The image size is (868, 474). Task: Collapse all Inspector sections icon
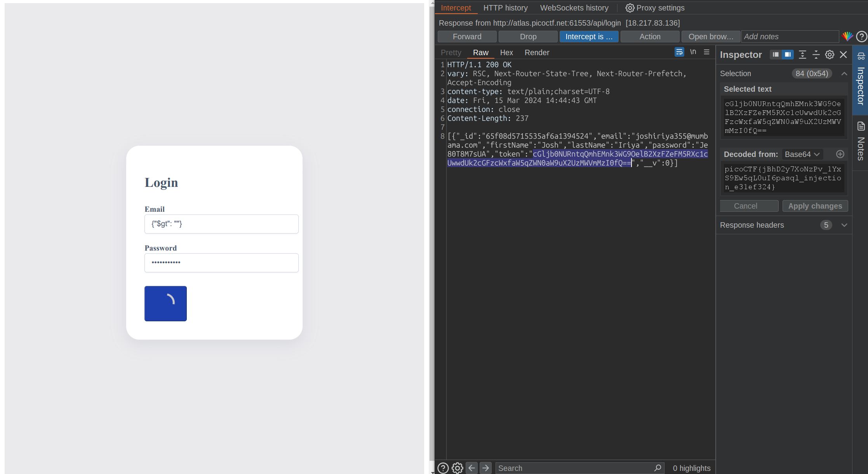(x=816, y=55)
